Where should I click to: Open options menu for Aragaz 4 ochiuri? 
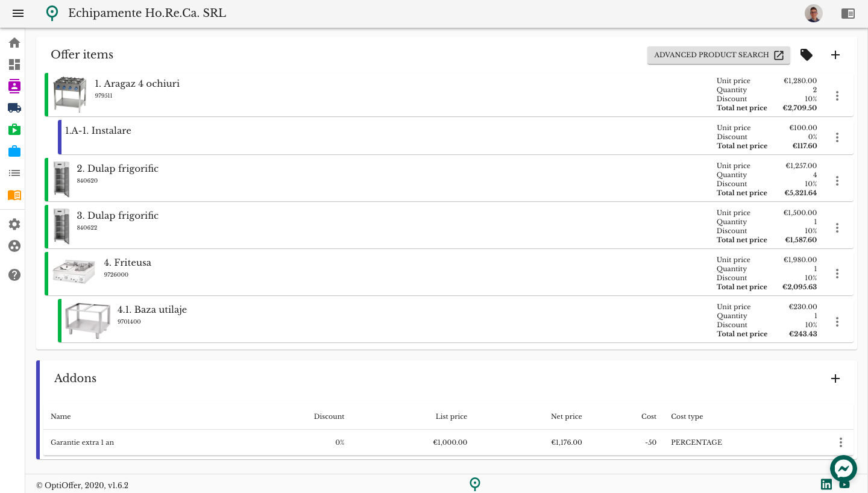coord(837,96)
